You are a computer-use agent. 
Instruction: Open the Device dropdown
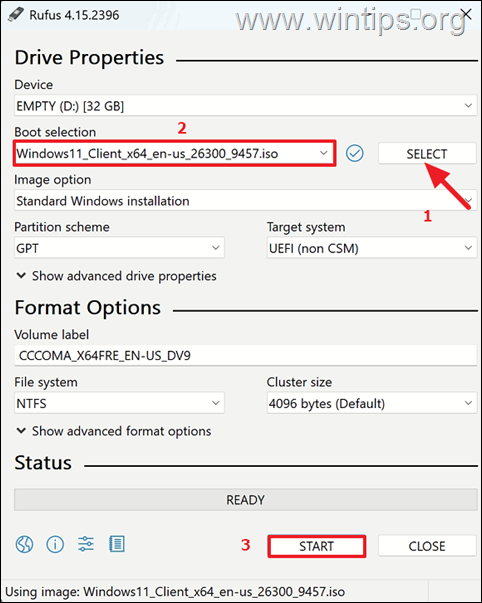point(245,106)
